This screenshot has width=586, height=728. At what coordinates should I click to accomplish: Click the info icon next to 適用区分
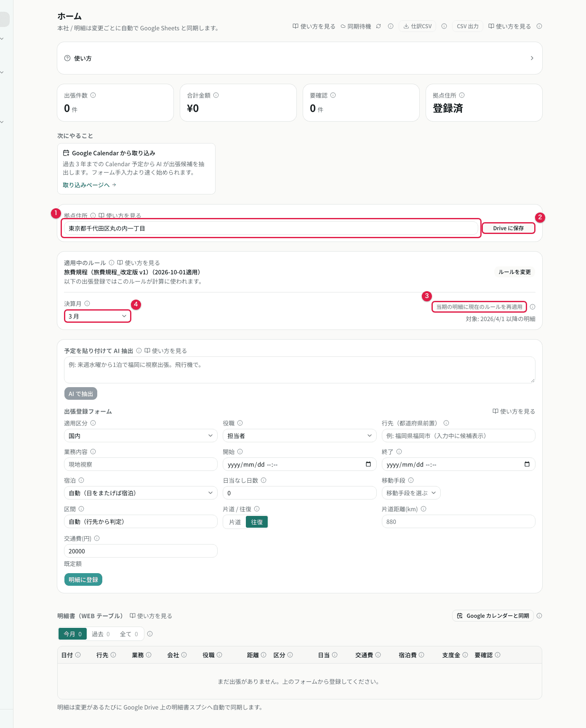93,423
